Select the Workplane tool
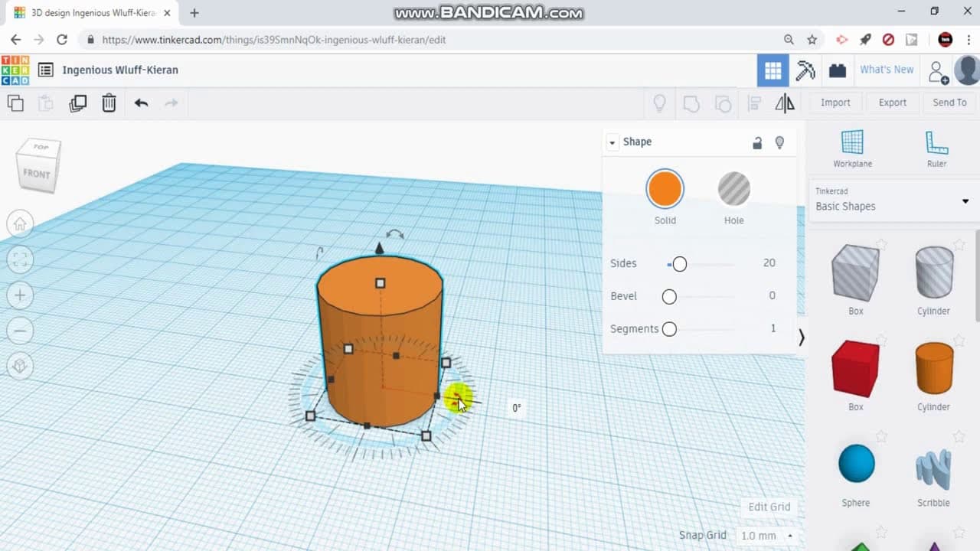 click(852, 148)
